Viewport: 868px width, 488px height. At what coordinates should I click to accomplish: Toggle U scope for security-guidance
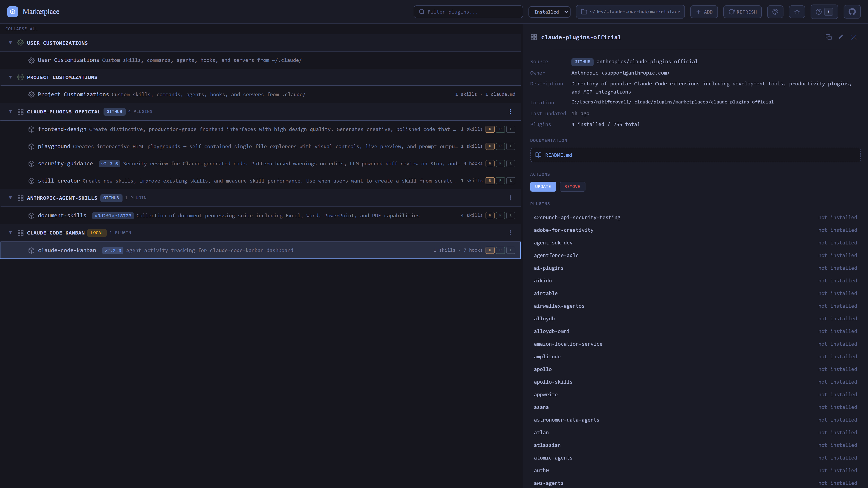tap(490, 163)
